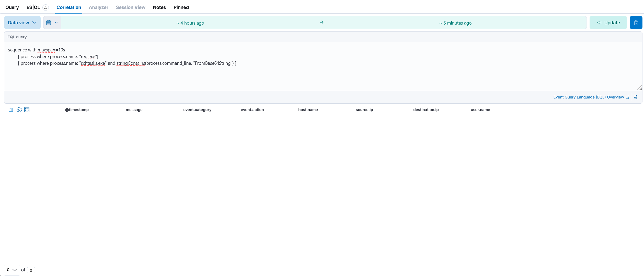Image resolution: width=644 pixels, height=276 pixels.
Task: Open table settings gear icon
Action: [x=19, y=110]
